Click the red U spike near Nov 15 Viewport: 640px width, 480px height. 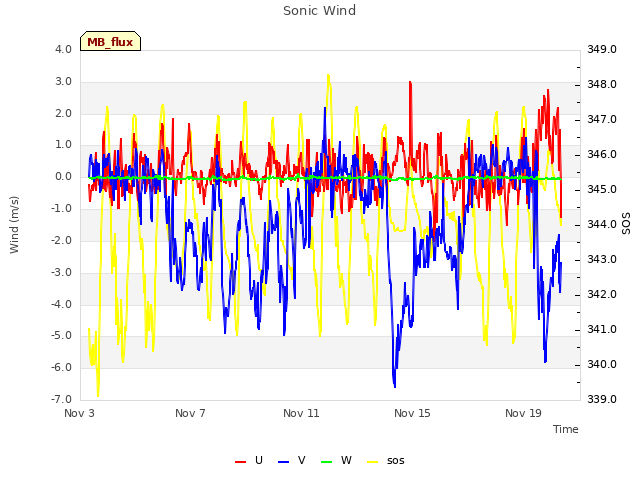tap(410, 84)
